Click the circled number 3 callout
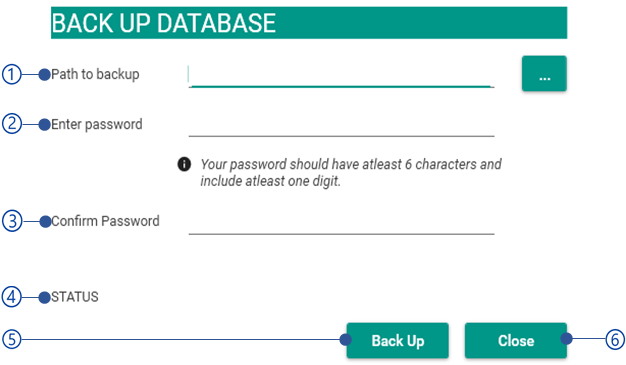 tap(12, 221)
